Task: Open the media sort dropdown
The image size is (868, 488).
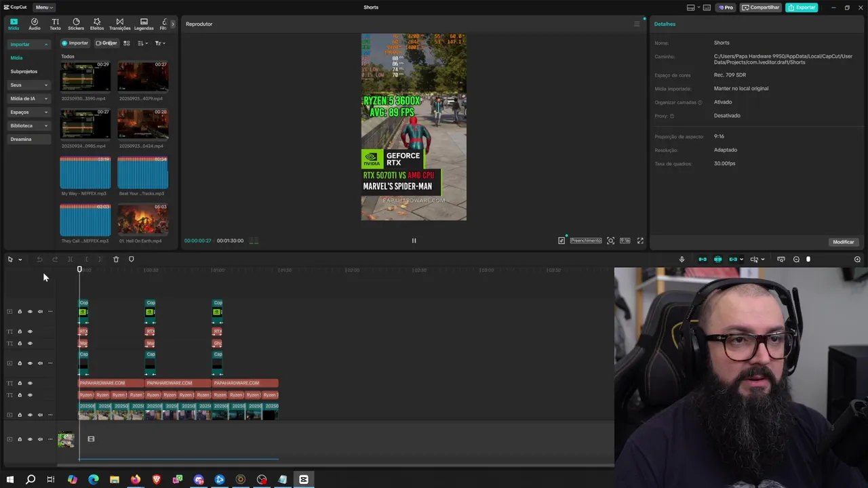Action: 142,43
